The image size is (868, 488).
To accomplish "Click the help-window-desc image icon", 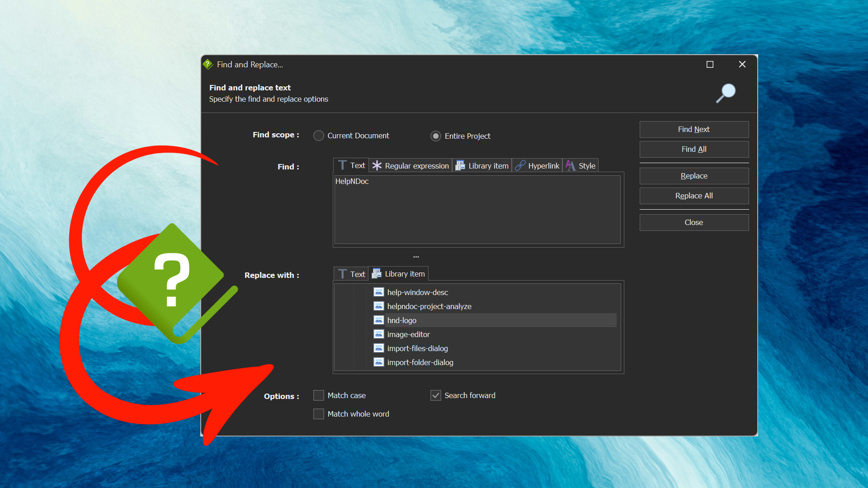I will pyautogui.click(x=379, y=292).
